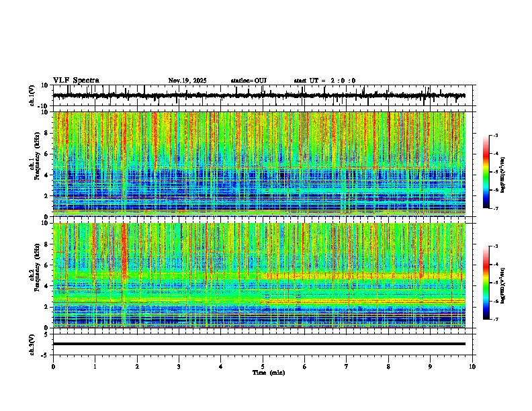
Task: Click tick label "5" on the Time axis
Action: (x=263, y=367)
